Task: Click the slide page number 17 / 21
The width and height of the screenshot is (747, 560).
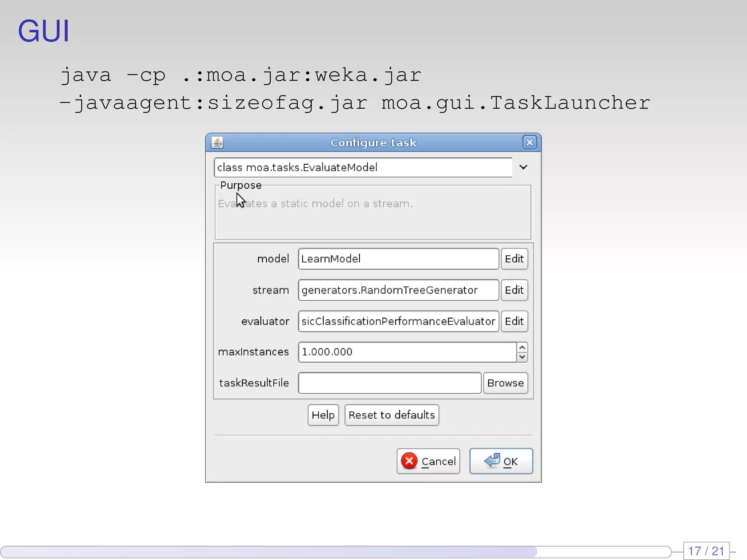Action: pyautogui.click(x=706, y=551)
